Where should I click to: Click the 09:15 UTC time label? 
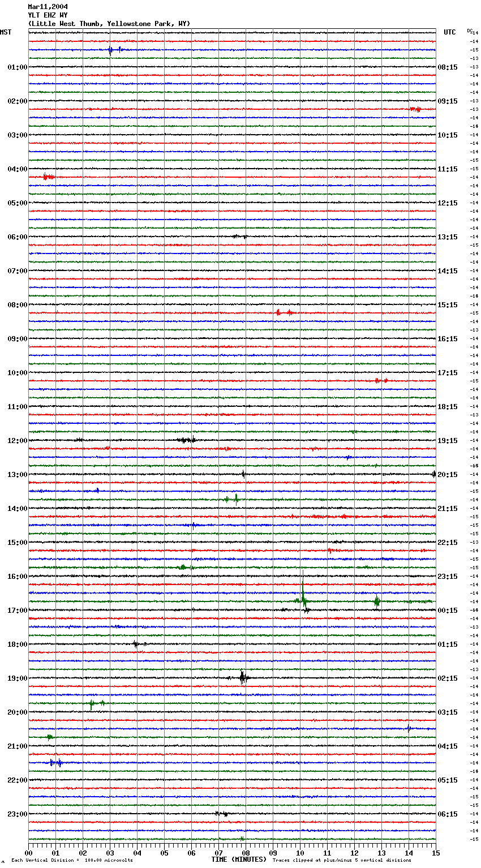coord(448,101)
